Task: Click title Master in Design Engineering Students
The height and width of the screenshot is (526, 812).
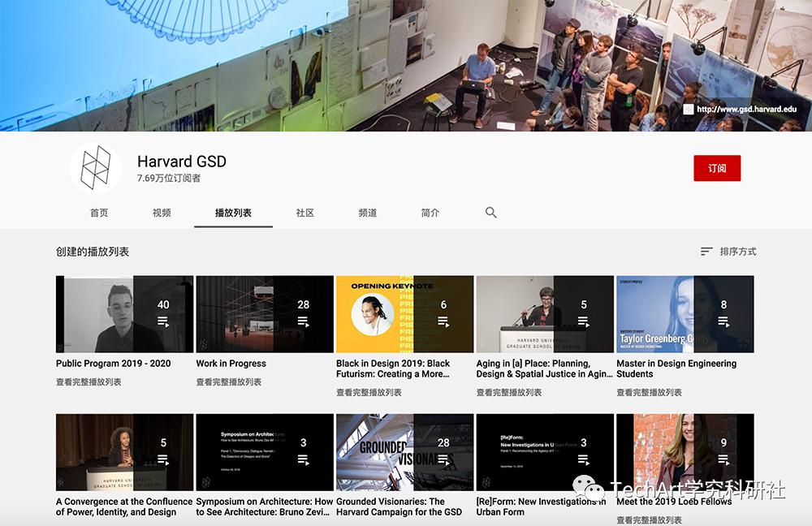Action: [x=676, y=369]
